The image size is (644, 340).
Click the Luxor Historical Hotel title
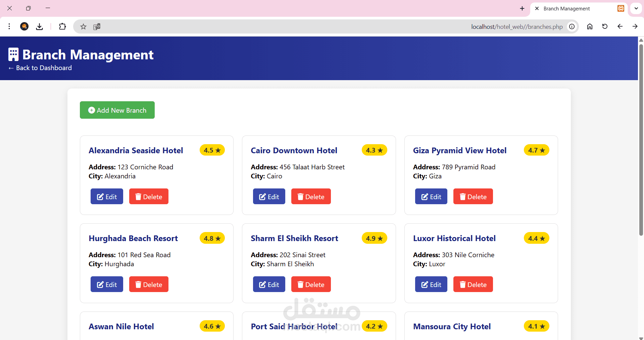click(x=454, y=238)
